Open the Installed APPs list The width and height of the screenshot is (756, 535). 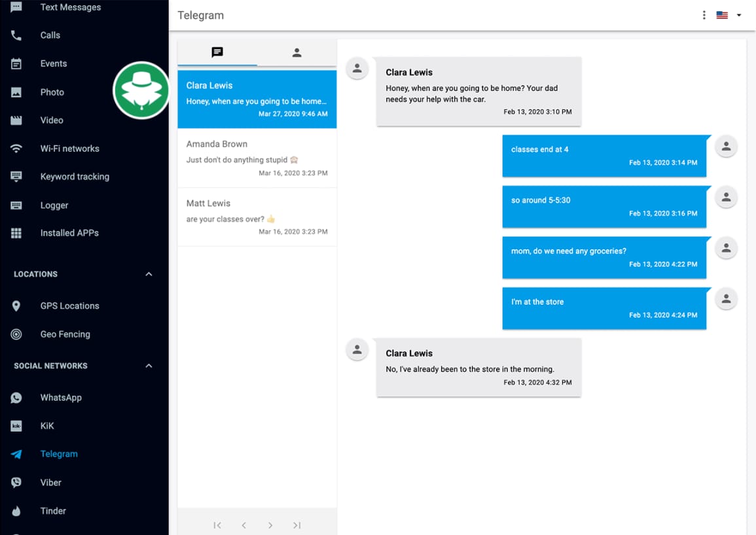click(x=69, y=233)
